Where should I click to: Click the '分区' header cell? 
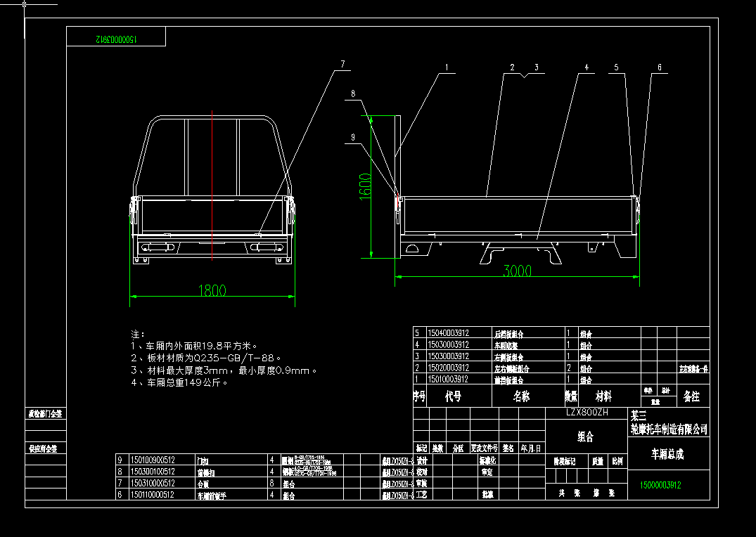point(458,448)
